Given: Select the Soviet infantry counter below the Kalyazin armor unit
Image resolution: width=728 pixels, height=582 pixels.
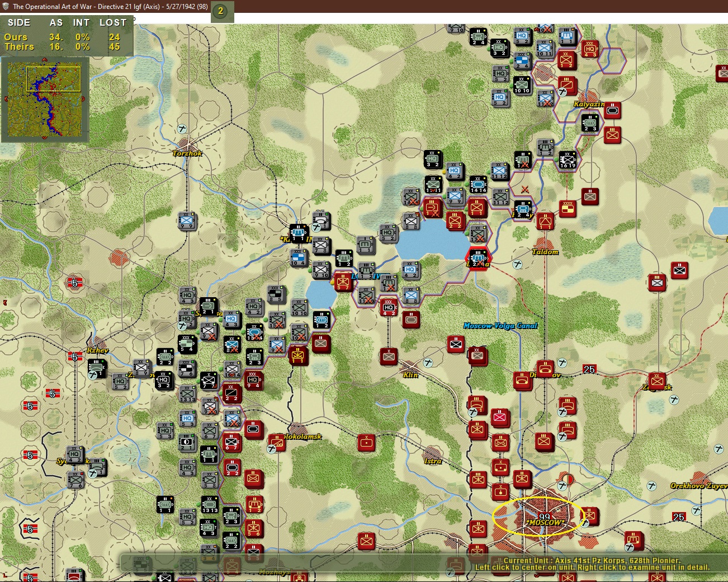Looking at the screenshot, I should (x=613, y=135).
